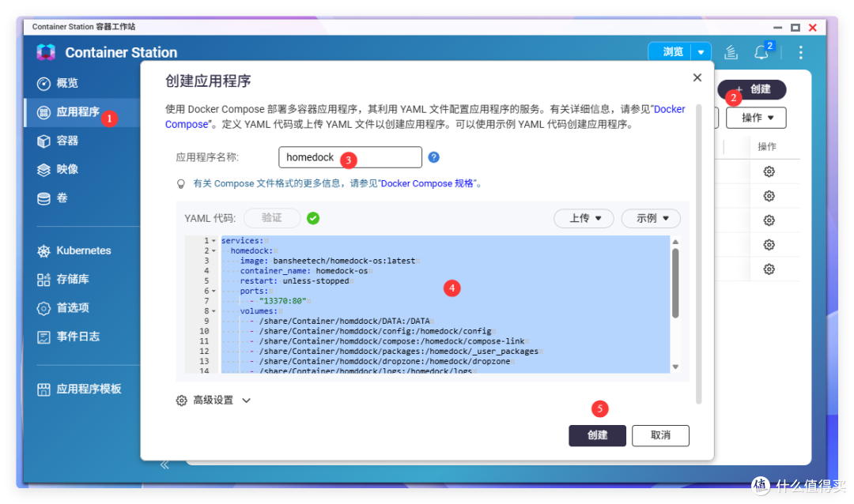
Task: Open 事件日志 event logs
Action: point(69,337)
